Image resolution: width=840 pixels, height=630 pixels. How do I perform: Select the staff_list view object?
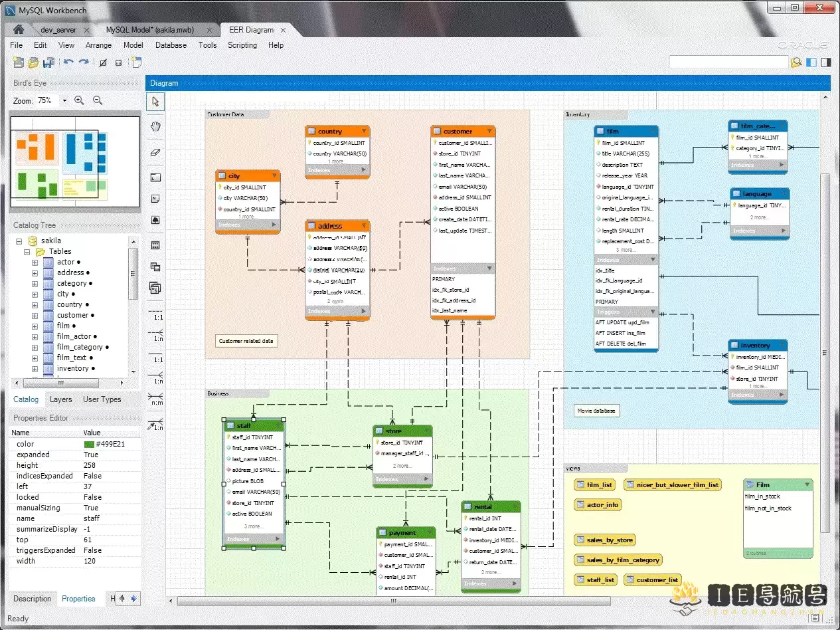click(596, 580)
